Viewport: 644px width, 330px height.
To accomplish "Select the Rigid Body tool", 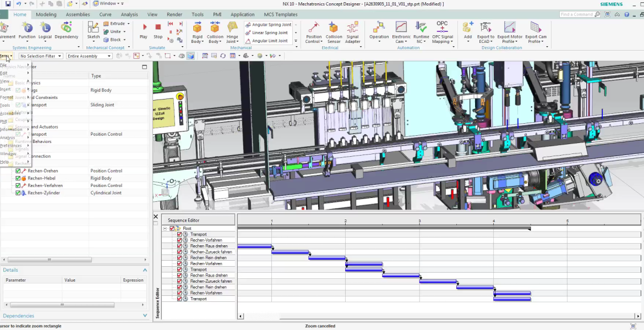I will tap(197, 31).
